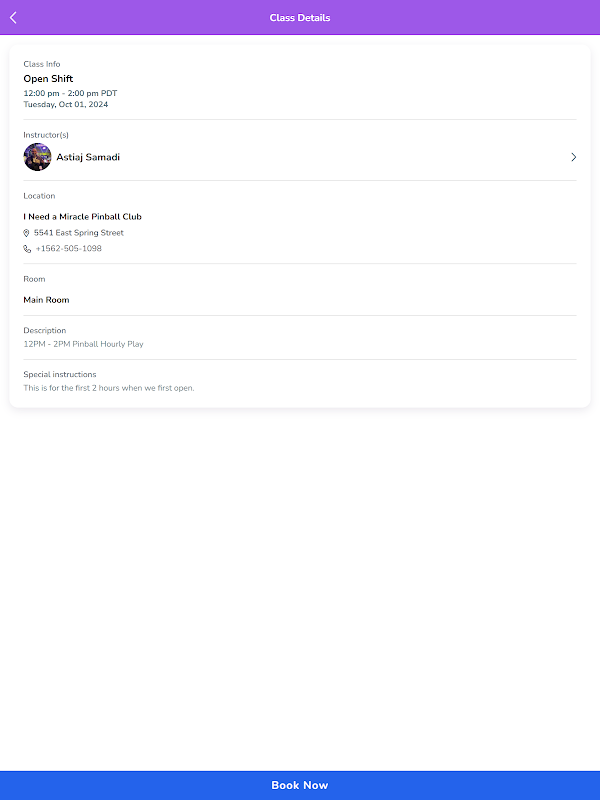Expand instructor details with right chevron

[573, 157]
